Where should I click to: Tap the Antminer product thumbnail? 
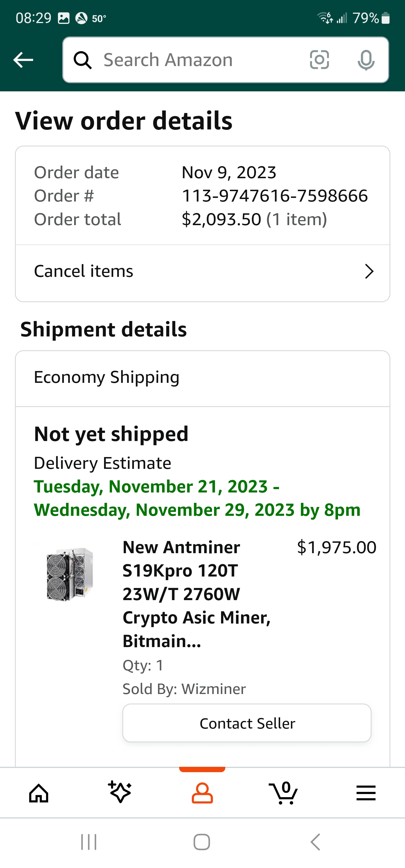click(70, 574)
